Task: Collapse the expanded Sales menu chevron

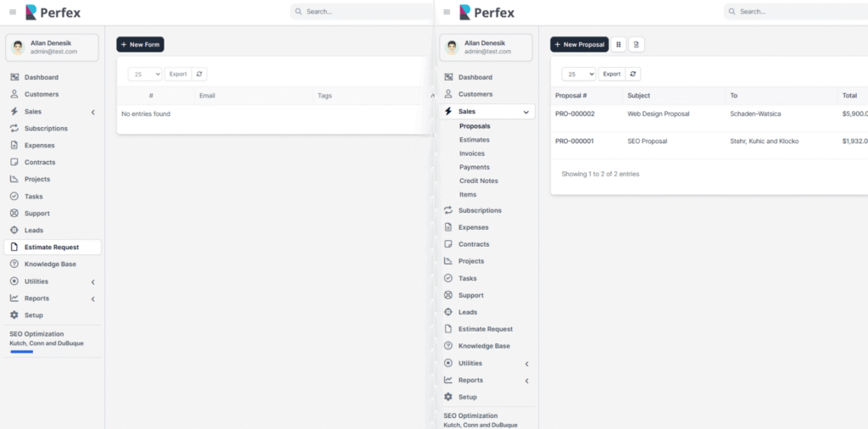Action: (526, 112)
